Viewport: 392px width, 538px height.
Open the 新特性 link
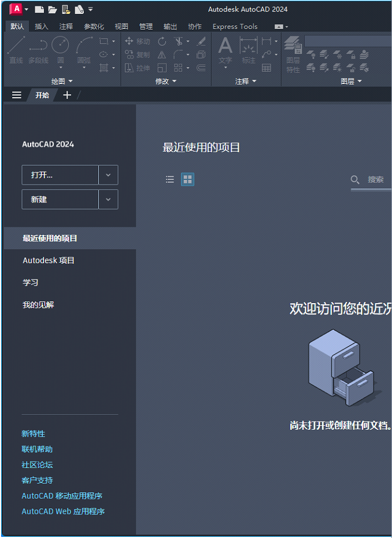[34, 434]
